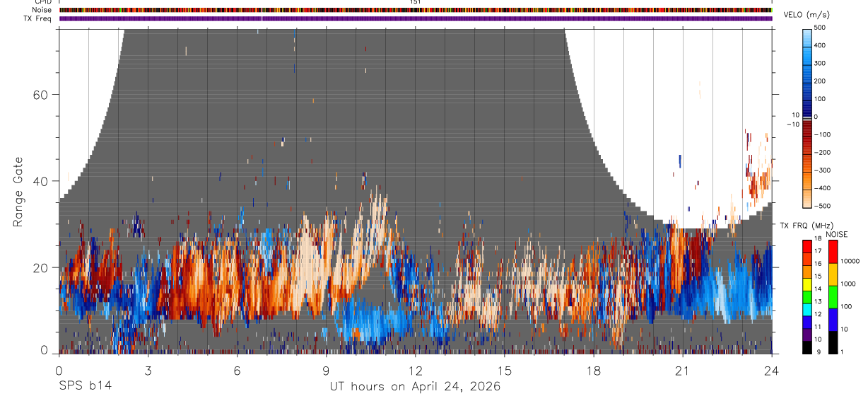Click the x-axis hour label 12
868x401 pixels.
415,371
